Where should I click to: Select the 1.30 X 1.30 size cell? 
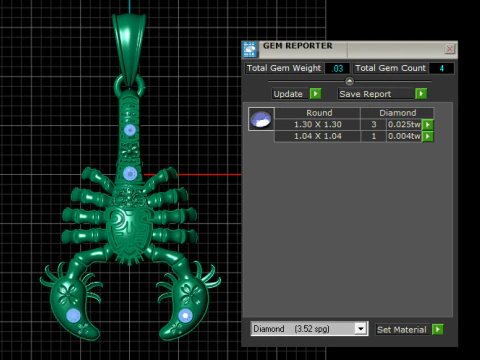pos(318,125)
